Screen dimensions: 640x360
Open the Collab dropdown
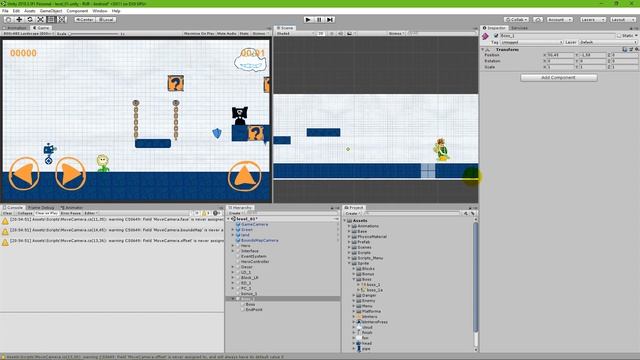516,20
